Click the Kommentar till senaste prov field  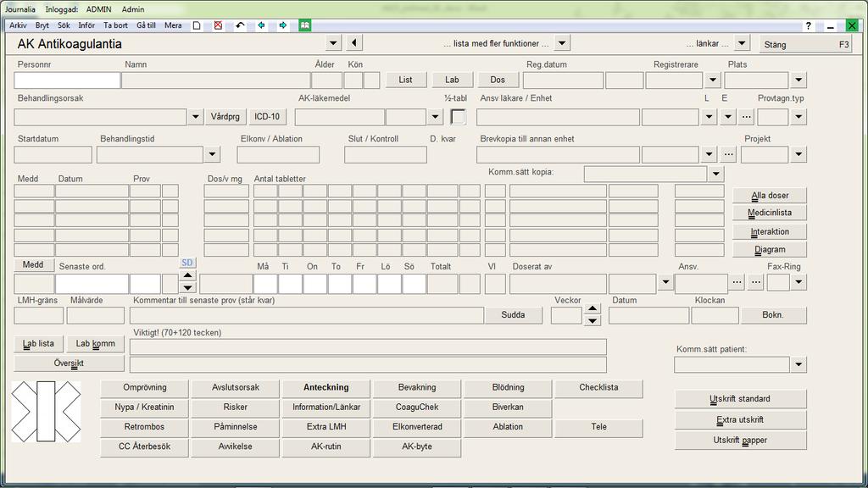307,315
